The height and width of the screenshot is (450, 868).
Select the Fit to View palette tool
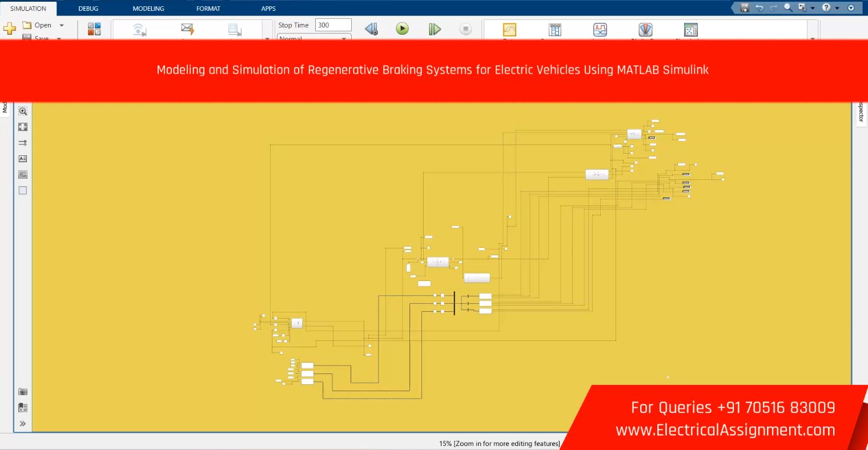pos(23,127)
